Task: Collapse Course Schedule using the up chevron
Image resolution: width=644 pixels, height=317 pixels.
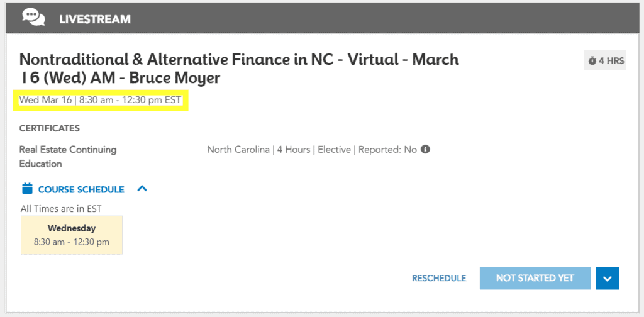Action: [142, 189]
